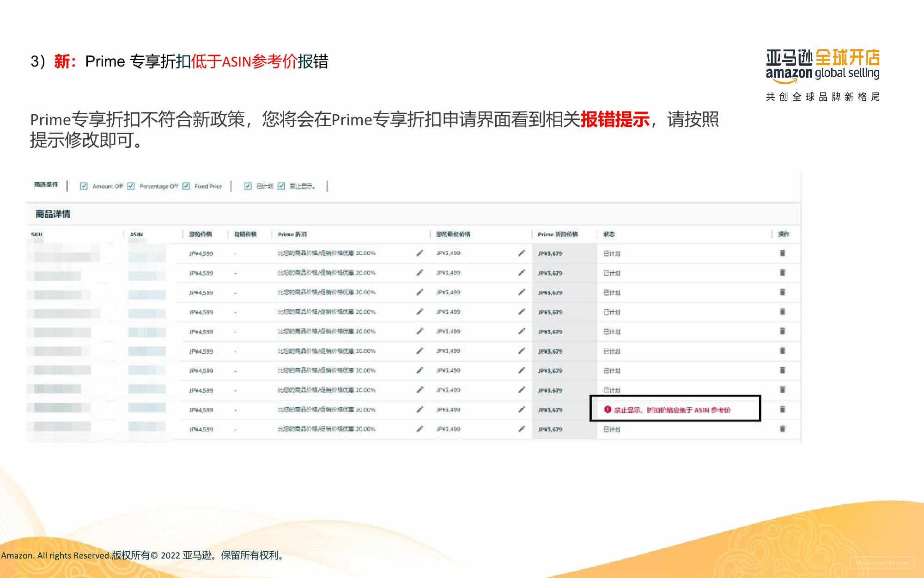The height and width of the screenshot is (578, 924).
Task: Click the JP¥3,679 Prime price in error row
Action: coord(550,410)
